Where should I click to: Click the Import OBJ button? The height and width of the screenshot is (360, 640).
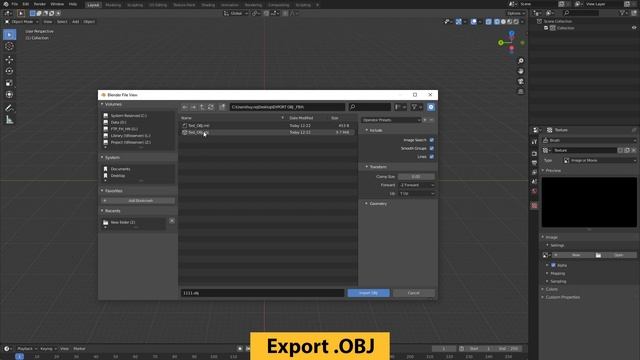(x=369, y=293)
